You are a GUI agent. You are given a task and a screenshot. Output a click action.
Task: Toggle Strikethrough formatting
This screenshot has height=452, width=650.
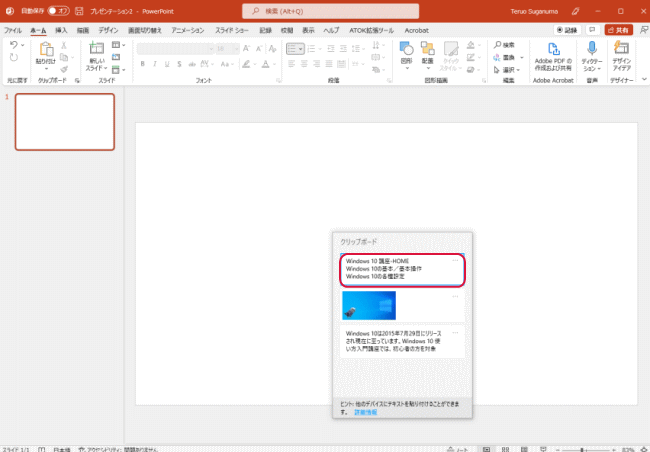point(192,64)
